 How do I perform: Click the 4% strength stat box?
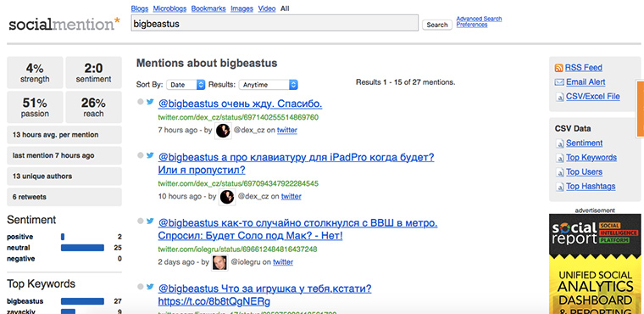pyautogui.click(x=35, y=72)
